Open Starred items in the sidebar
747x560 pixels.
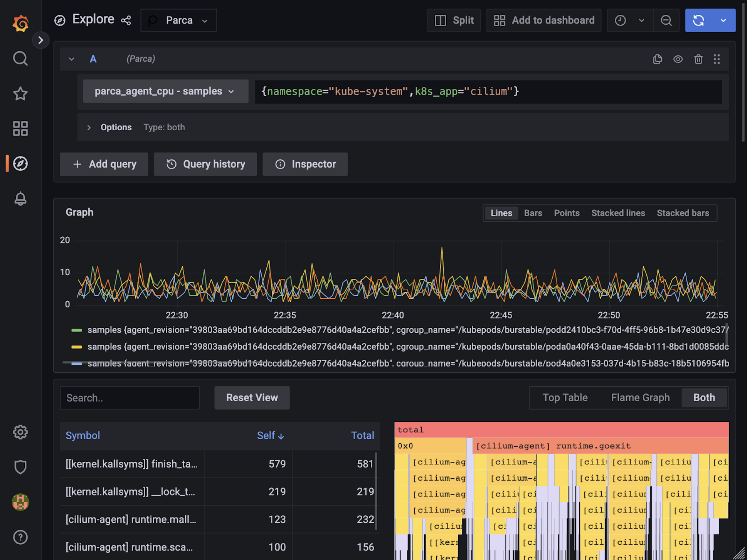click(x=20, y=93)
